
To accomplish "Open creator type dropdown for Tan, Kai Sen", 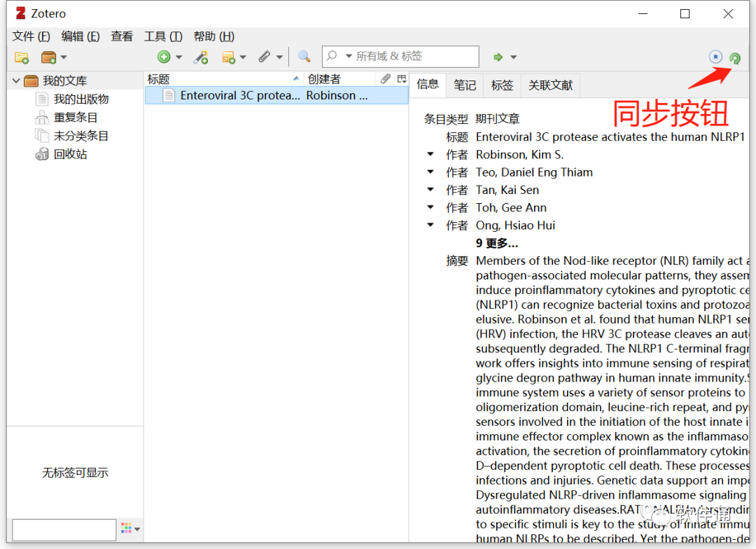I will point(430,190).
